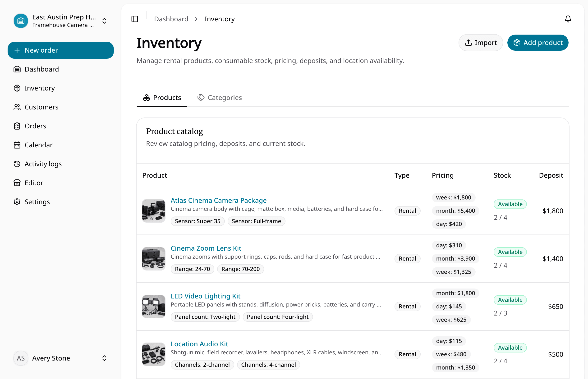This screenshot has width=588, height=379.
Task: Click the Dashboard breadcrumb link
Action: (171, 19)
